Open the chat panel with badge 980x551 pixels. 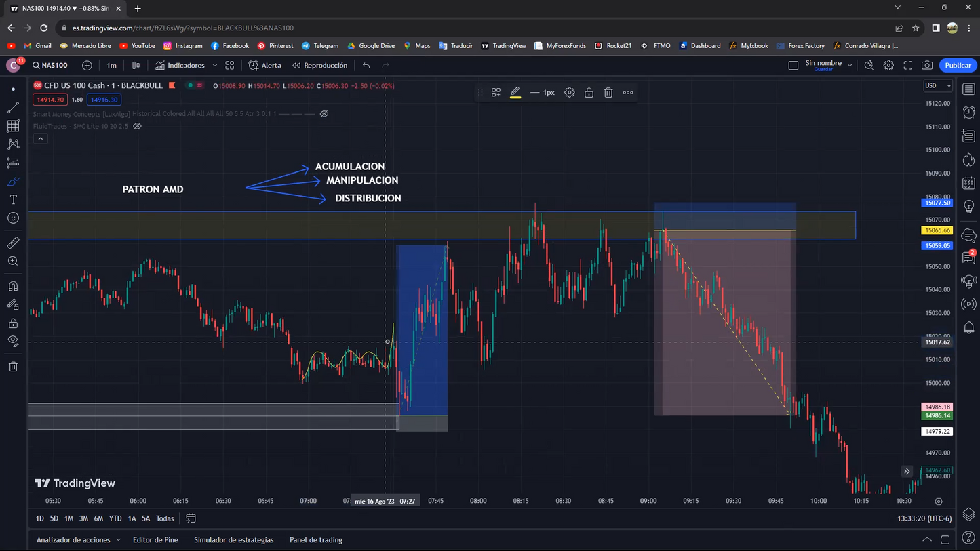point(968,258)
